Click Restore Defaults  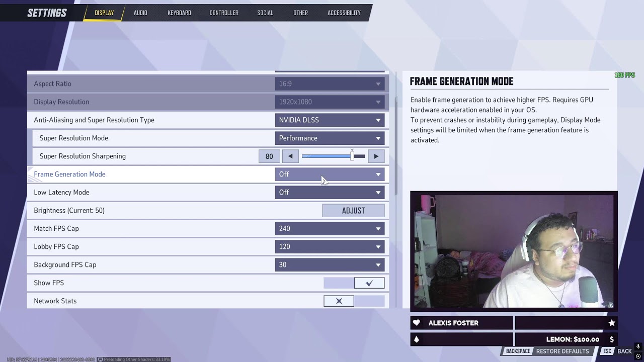(x=562, y=351)
